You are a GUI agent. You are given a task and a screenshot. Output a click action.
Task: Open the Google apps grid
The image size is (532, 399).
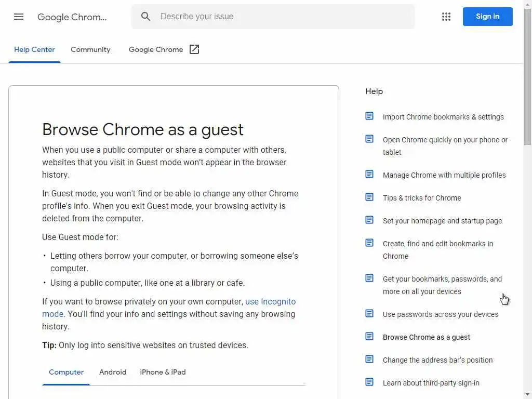pos(446,17)
